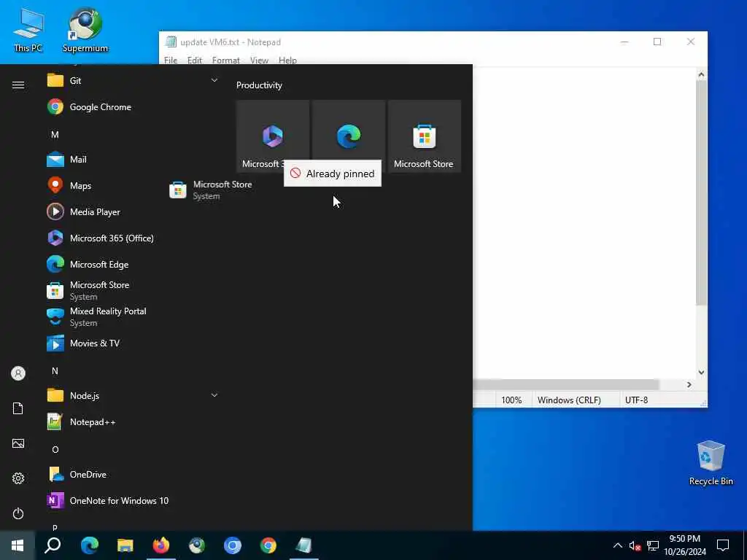The height and width of the screenshot is (560, 747).
Task: Click the network tray icon
Action: [x=653, y=545]
